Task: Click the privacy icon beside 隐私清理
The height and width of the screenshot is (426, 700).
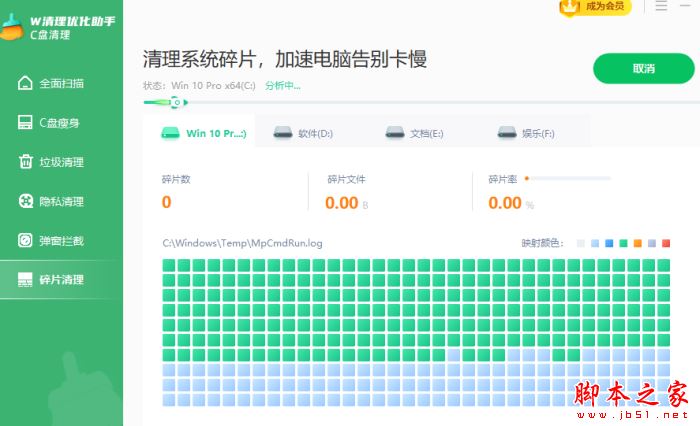Action: pos(25,201)
